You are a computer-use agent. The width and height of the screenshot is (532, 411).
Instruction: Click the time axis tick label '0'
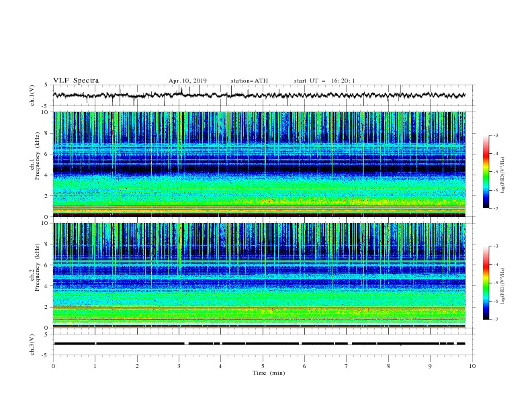click(53, 366)
